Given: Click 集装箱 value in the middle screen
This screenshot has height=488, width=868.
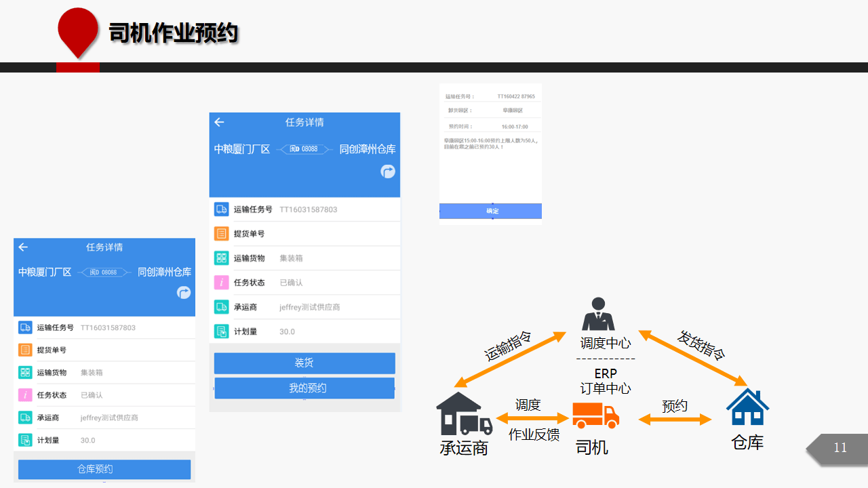Looking at the screenshot, I should pos(291,258).
